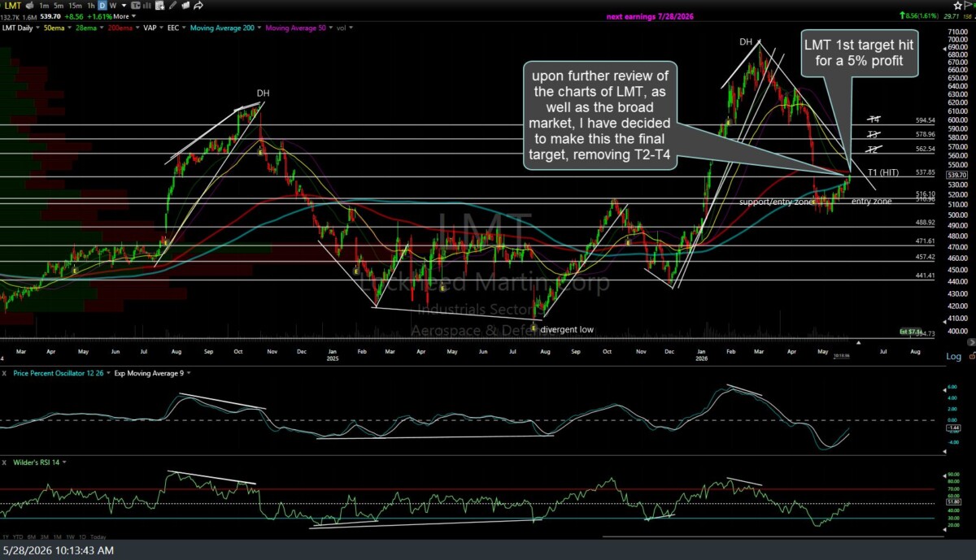This screenshot has height=560, width=976.
Task: Select the D daily timeframe button
Action: [102, 6]
